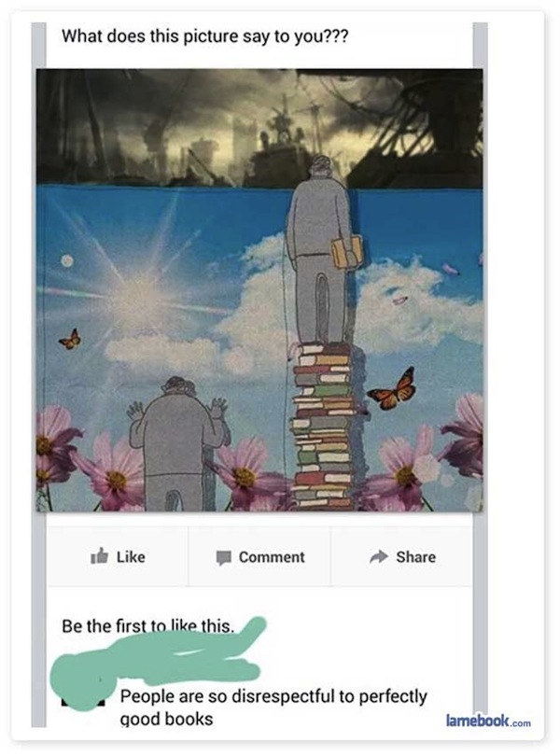
Task: Tap the yellow book held by the man
Action: click(346, 251)
